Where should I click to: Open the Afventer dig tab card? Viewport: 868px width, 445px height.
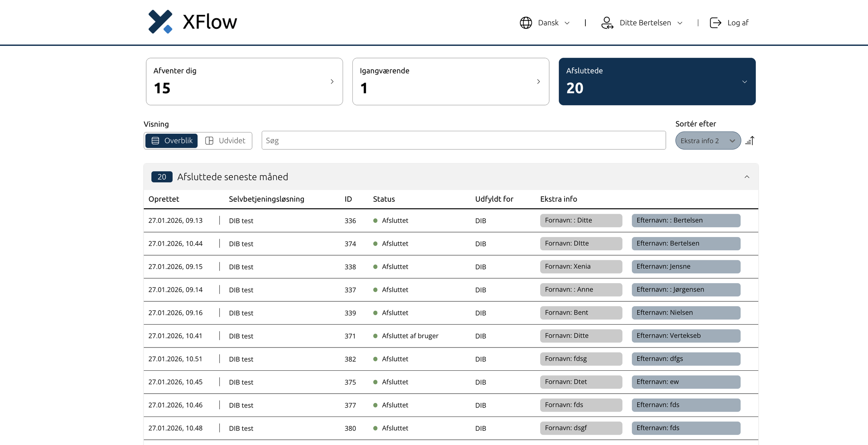pos(244,82)
